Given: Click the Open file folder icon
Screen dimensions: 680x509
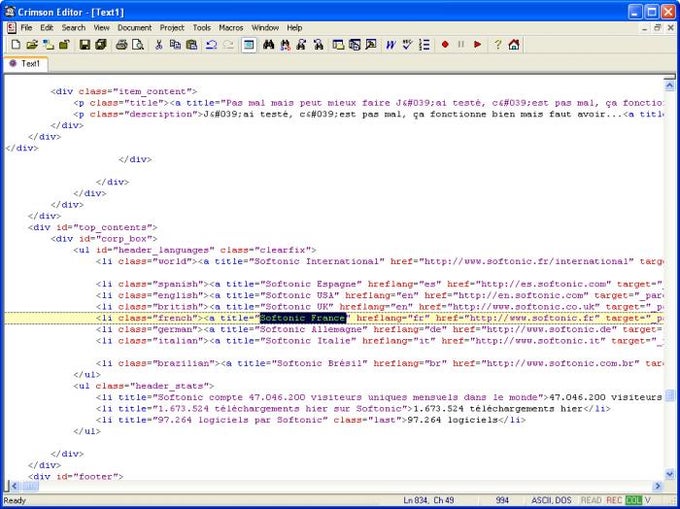Looking at the screenshot, I should (32, 45).
